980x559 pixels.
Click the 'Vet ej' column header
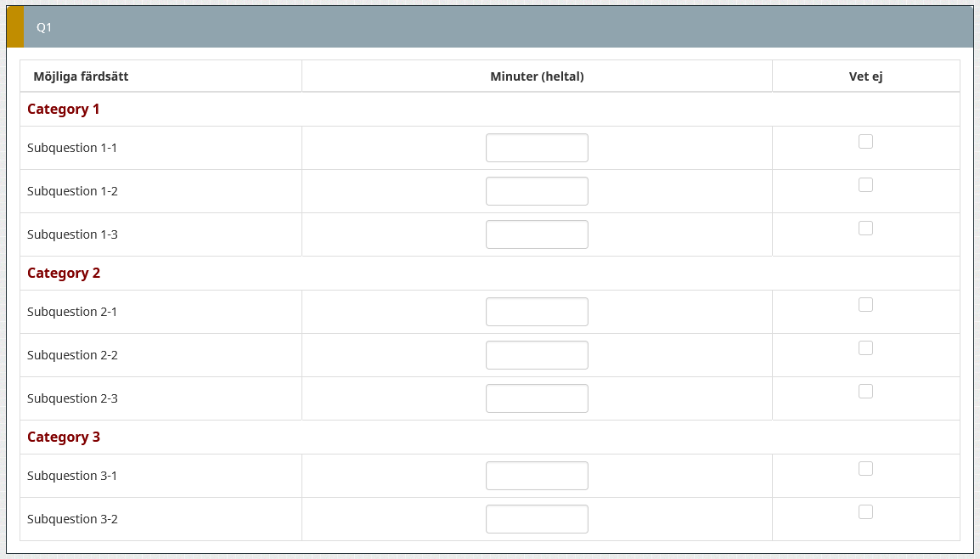[x=865, y=76]
